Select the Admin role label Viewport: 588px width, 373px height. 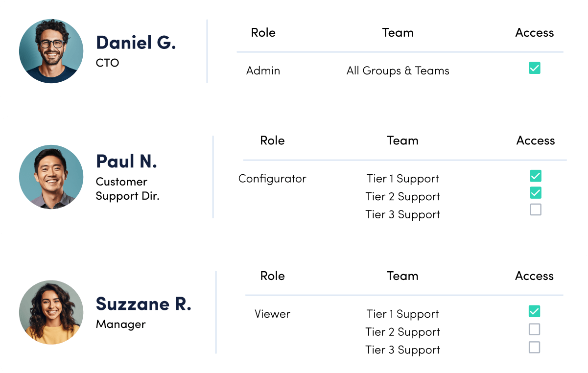tap(263, 70)
